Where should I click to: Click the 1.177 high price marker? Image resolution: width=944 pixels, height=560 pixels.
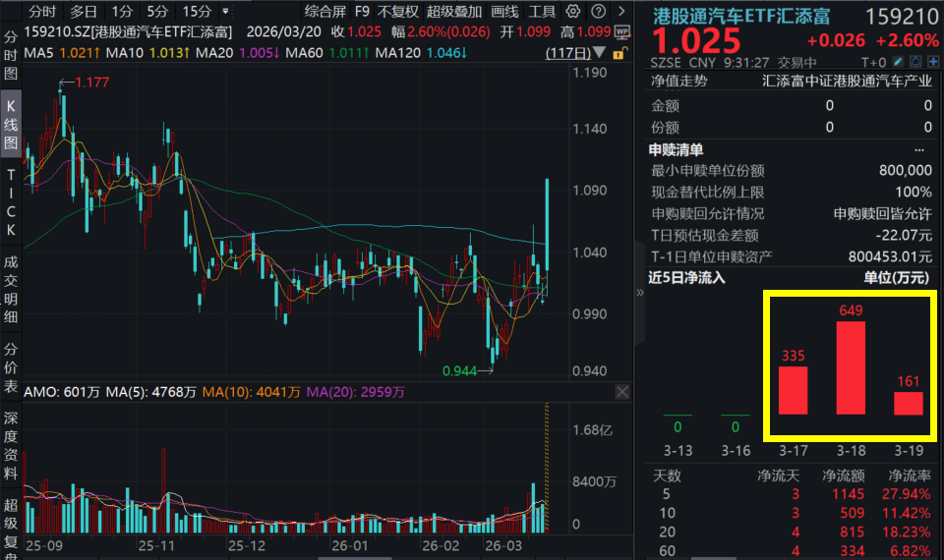pyautogui.click(x=92, y=83)
